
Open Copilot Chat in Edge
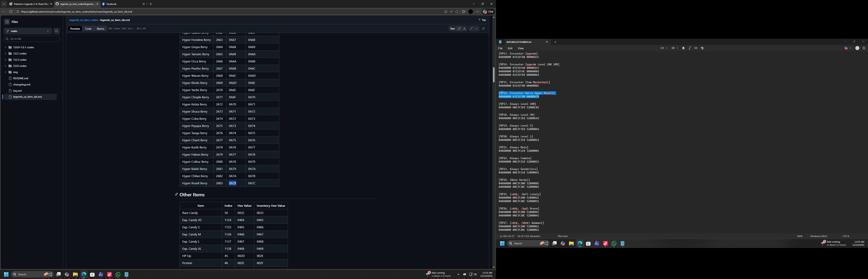[x=488, y=11]
